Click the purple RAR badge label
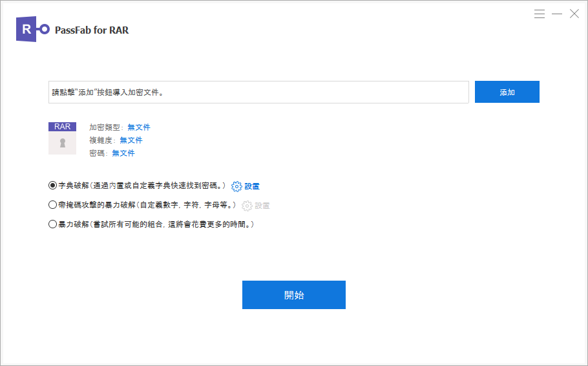The width and height of the screenshot is (588, 366). [63, 127]
